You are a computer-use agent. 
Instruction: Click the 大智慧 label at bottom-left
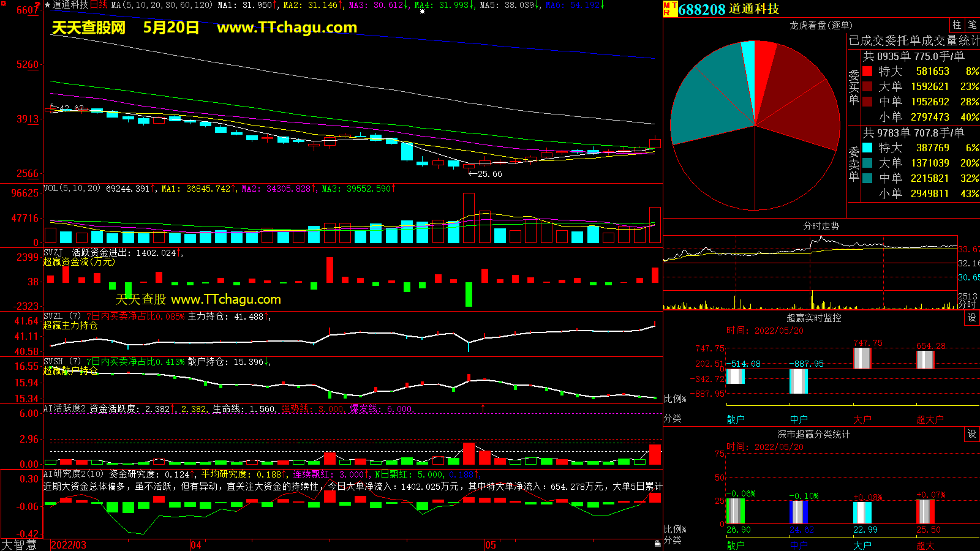19,545
